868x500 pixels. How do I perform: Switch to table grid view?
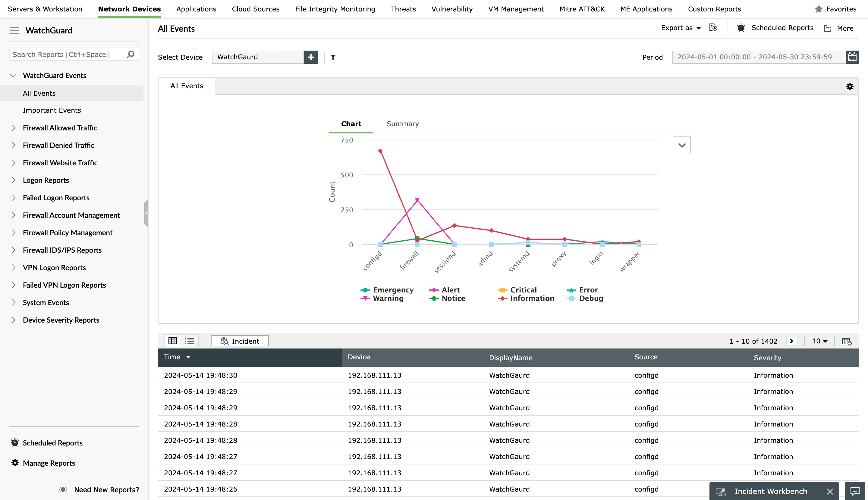pyautogui.click(x=172, y=341)
